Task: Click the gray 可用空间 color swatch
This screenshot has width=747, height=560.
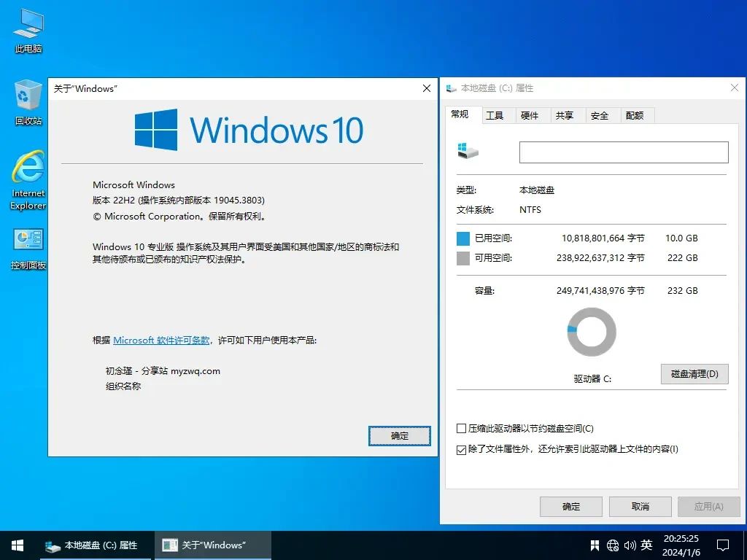Action: 463,258
